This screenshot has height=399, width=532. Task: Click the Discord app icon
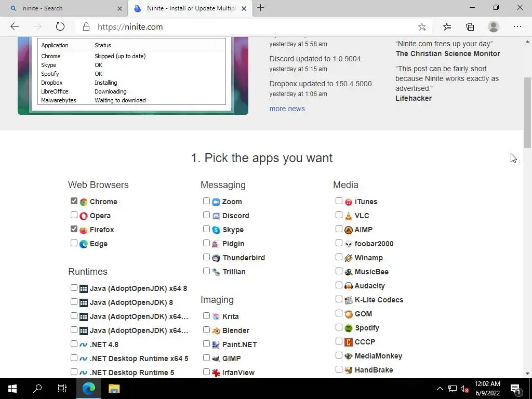(216, 216)
